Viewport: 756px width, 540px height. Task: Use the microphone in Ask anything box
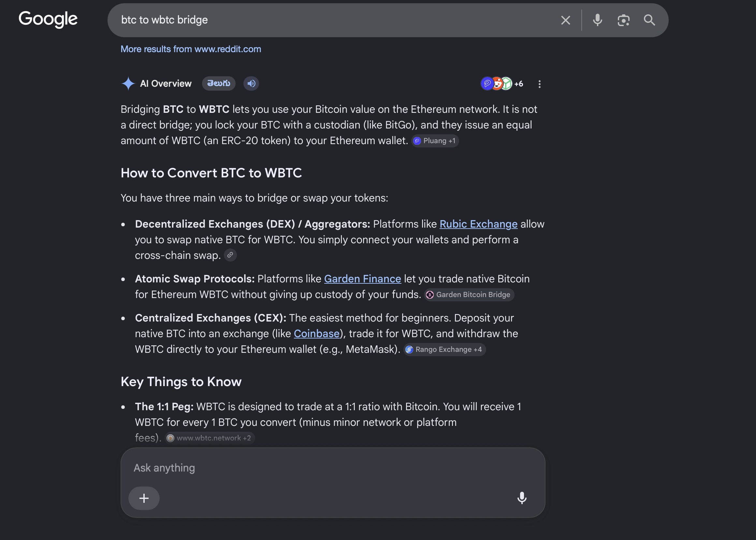point(522,498)
